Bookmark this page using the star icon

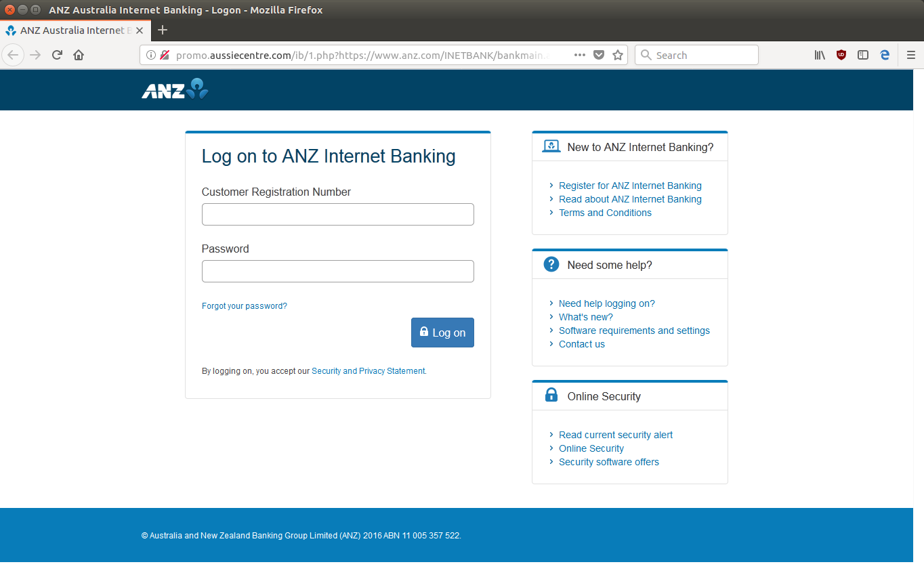617,55
